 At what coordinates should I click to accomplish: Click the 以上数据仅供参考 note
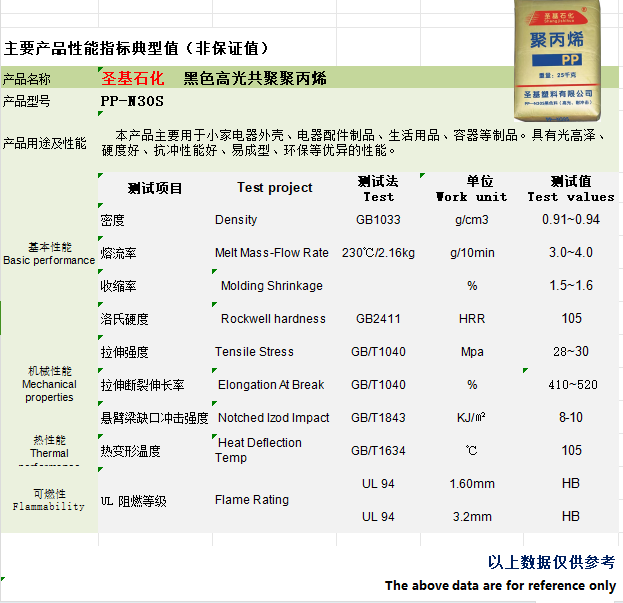(x=551, y=562)
